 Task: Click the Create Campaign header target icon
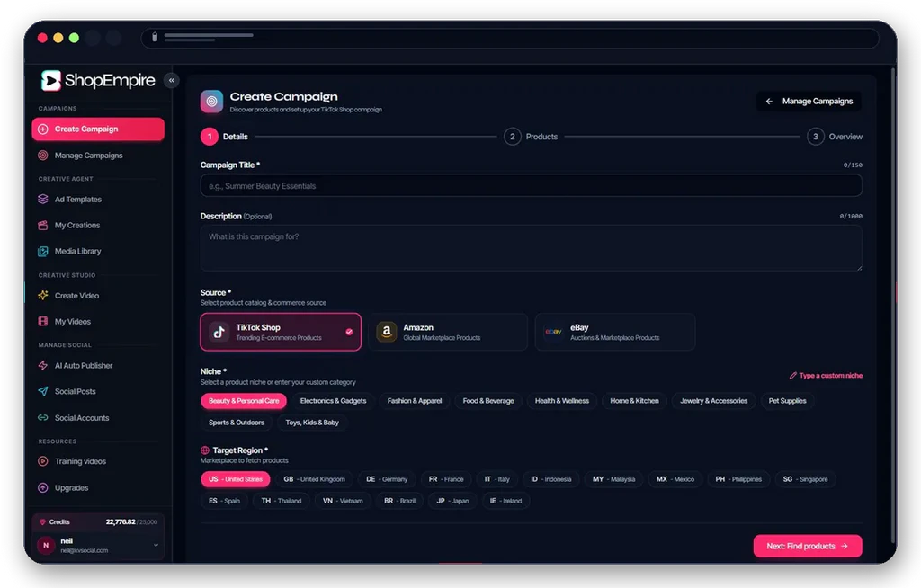pos(211,102)
